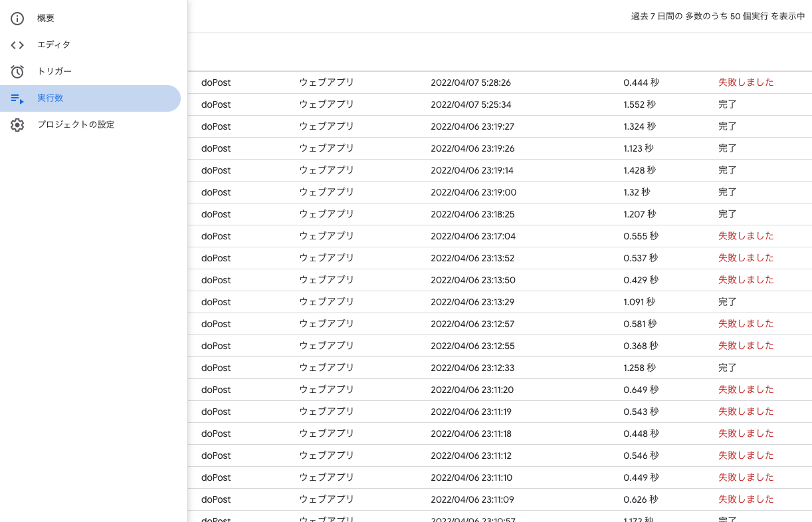
Task: Click the duration 1.258 秒
Action: click(x=639, y=368)
